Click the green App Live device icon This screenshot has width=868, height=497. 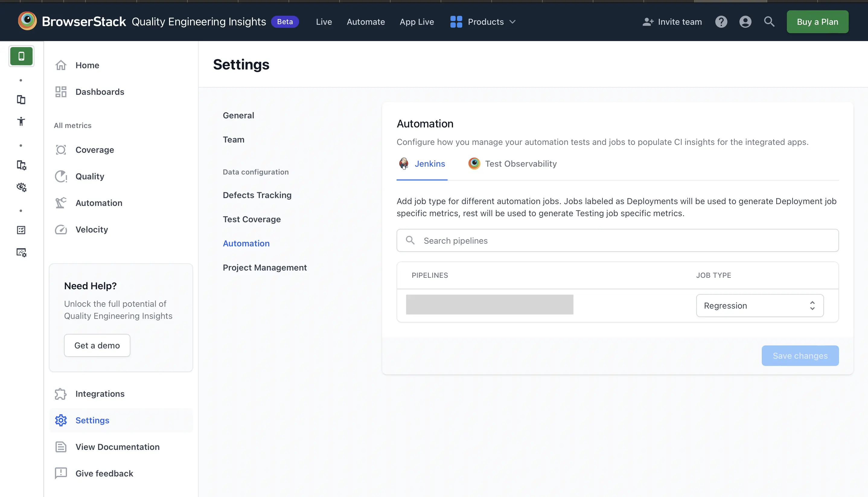(21, 56)
